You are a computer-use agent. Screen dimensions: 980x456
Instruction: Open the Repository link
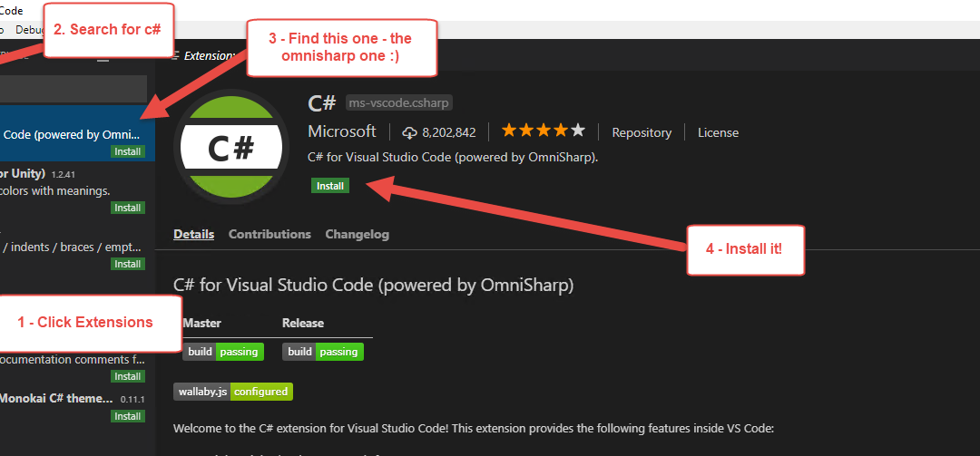tap(642, 132)
